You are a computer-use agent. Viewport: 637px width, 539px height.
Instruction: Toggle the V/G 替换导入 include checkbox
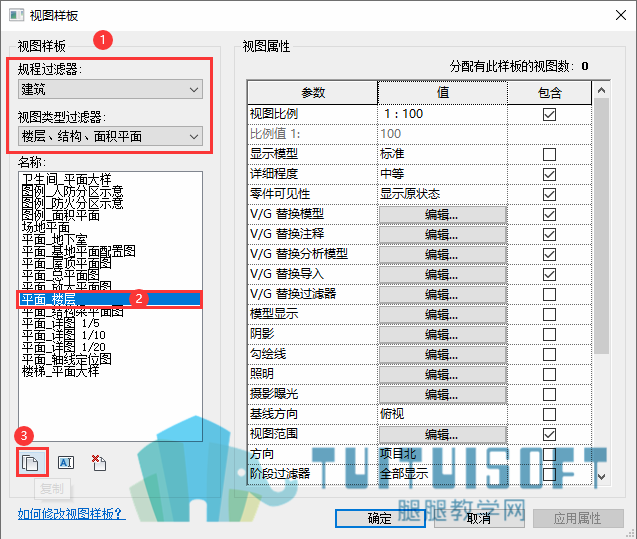(x=549, y=274)
